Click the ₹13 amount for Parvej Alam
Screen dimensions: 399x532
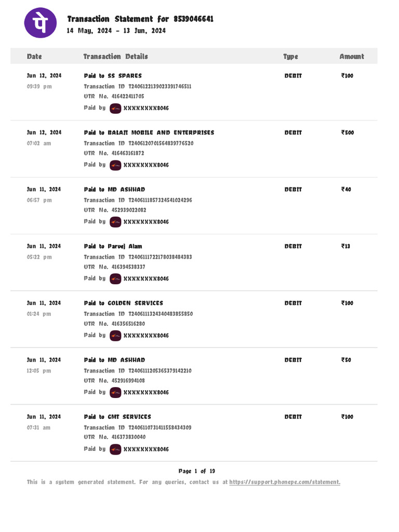345,246
